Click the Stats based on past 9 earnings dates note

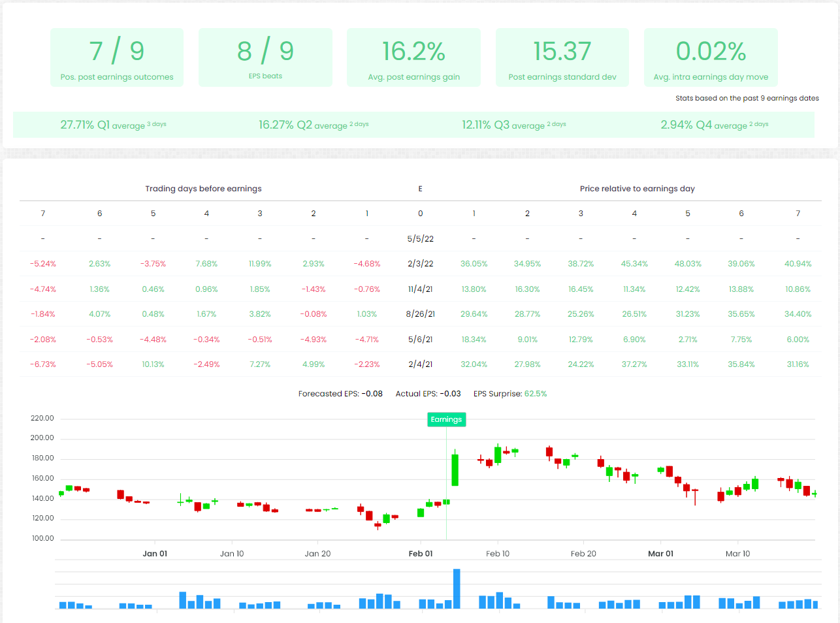click(x=747, y=98)
